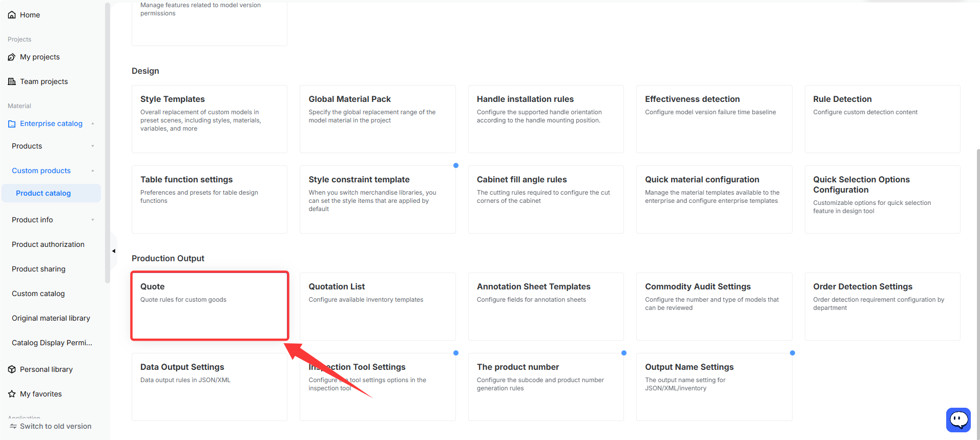
Task: Open the Original material library item
Action: point(51,318)
